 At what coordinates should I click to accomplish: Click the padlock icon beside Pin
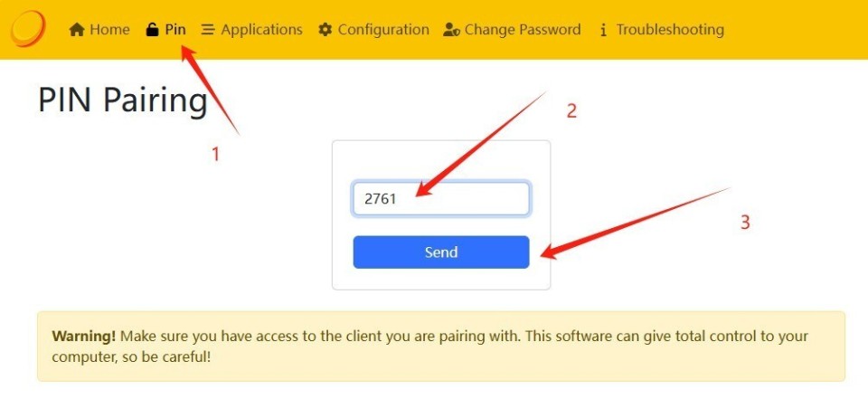[152, 30]
